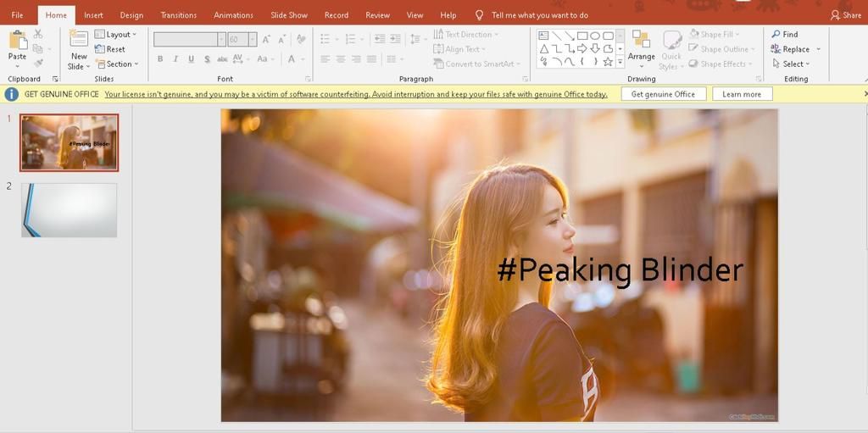Screen dimensions: 868x433
Task: Select the Text Box shape
Action: [x=543, y=36]
